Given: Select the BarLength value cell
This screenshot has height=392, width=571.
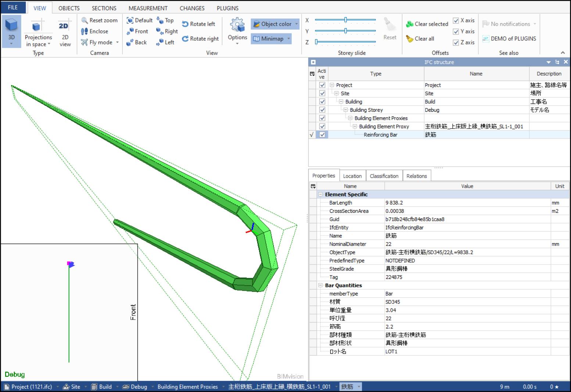Looking at the screenshot, I should click(x=467, y=203).
